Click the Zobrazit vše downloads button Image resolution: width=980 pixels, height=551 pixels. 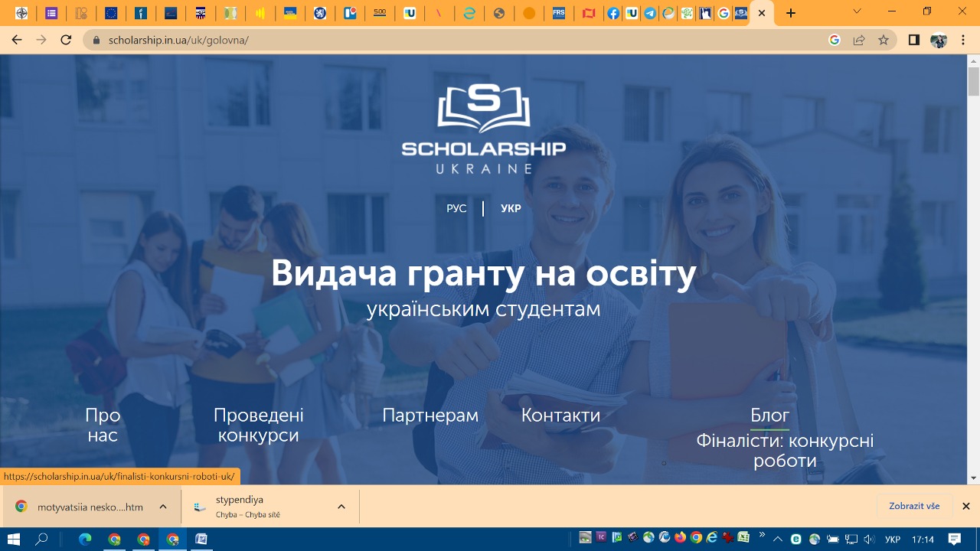coord(914,506)
